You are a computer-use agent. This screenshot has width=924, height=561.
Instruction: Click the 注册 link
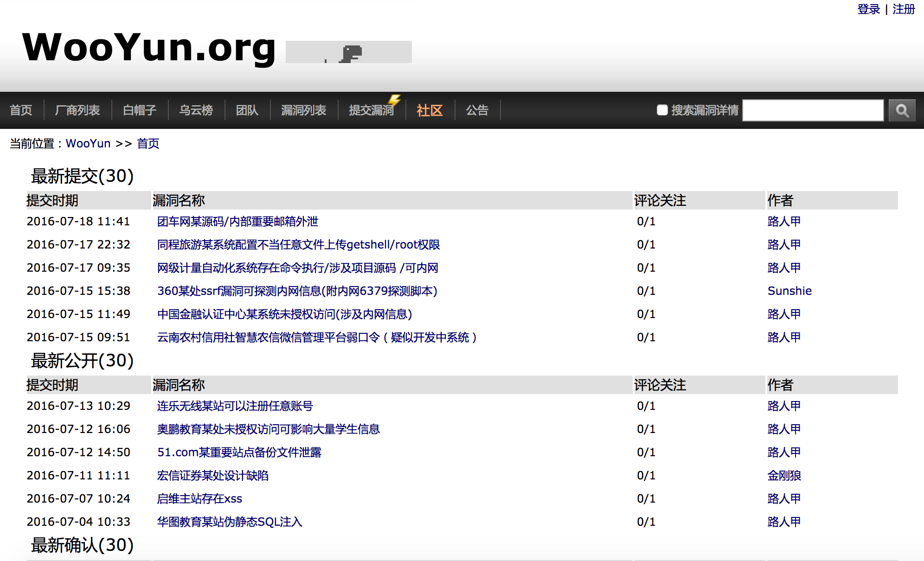(x=904, y=9)
